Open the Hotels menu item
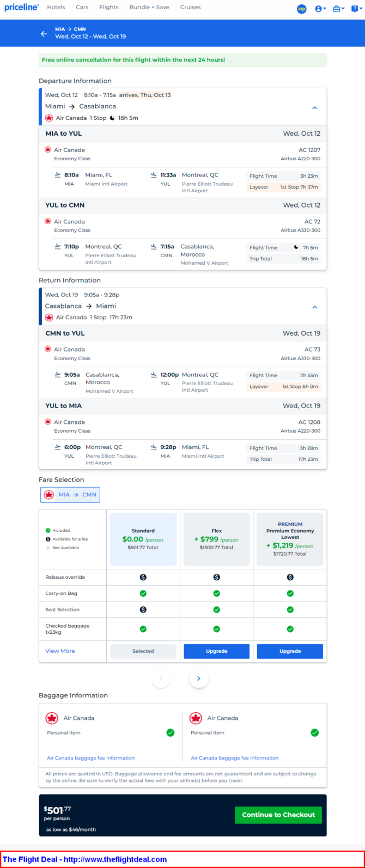The image size is (365, 868). [56, 8]
